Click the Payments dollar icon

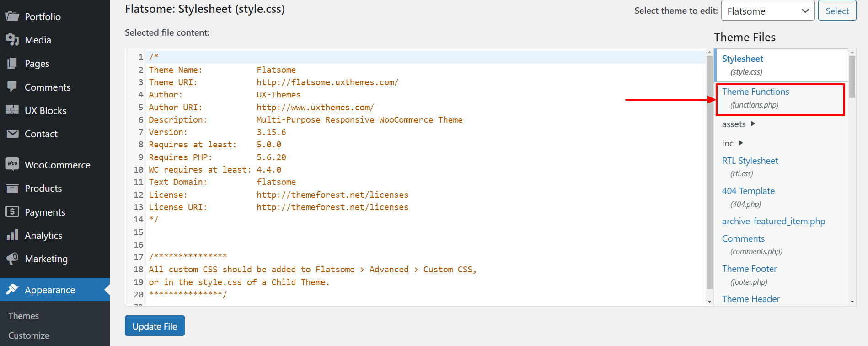tap(12, 211)
